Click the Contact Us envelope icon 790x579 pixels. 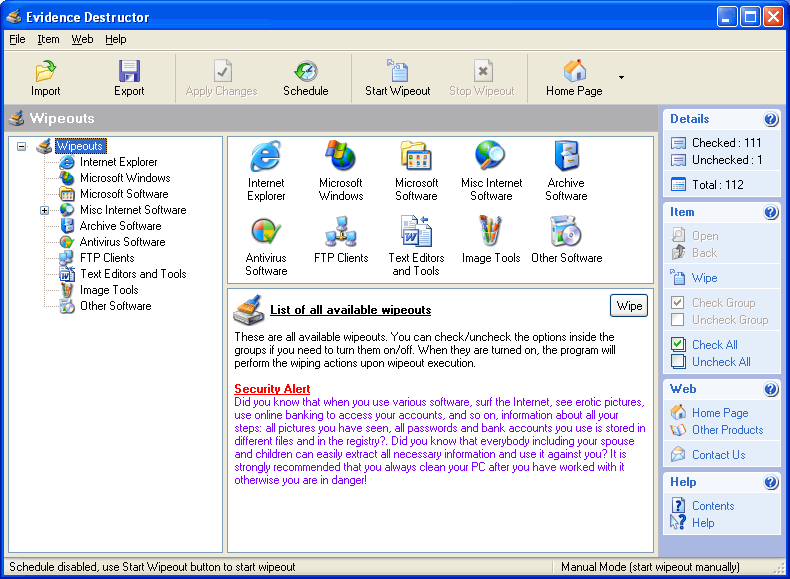(x=678, y=454)
